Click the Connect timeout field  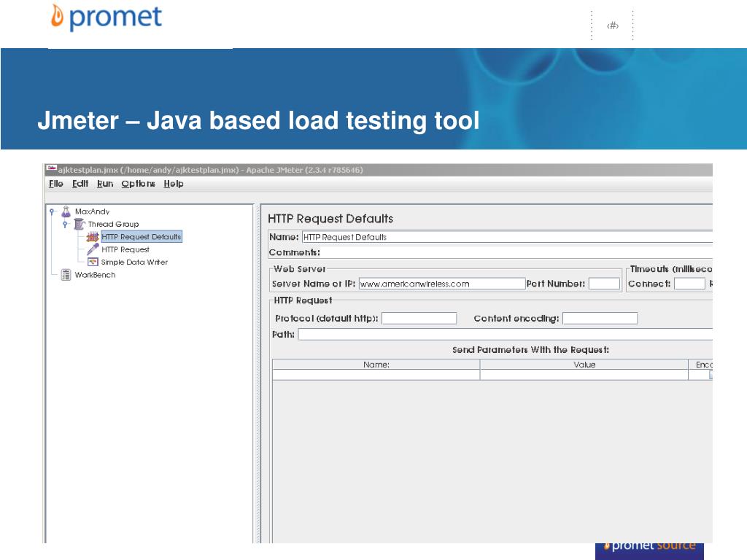tap(689, 284)
